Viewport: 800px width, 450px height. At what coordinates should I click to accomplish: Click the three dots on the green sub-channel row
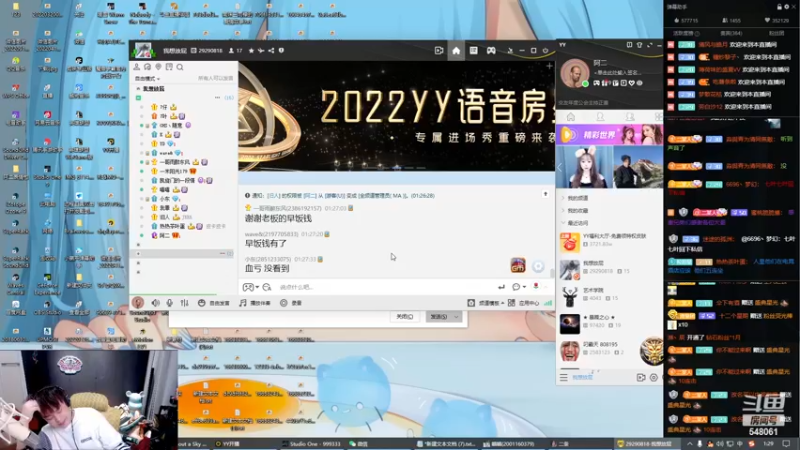[x=217, y=97]
